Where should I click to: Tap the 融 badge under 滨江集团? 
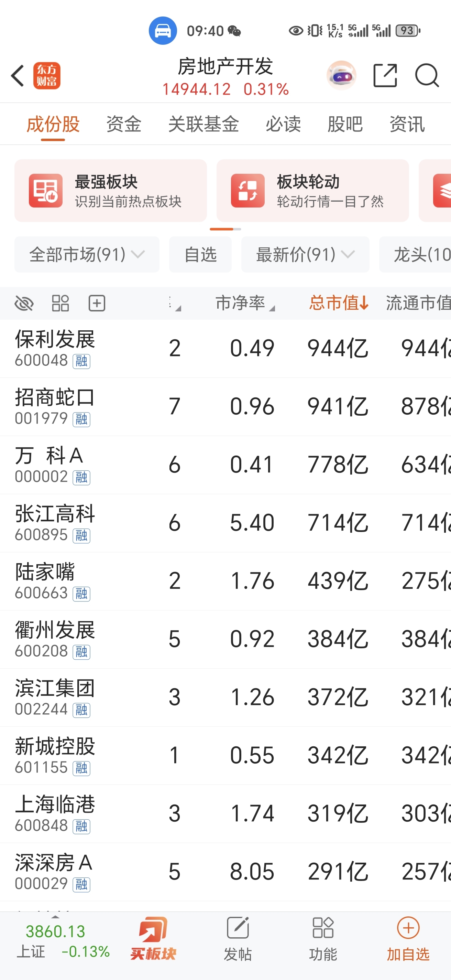[x=81, y=710]
